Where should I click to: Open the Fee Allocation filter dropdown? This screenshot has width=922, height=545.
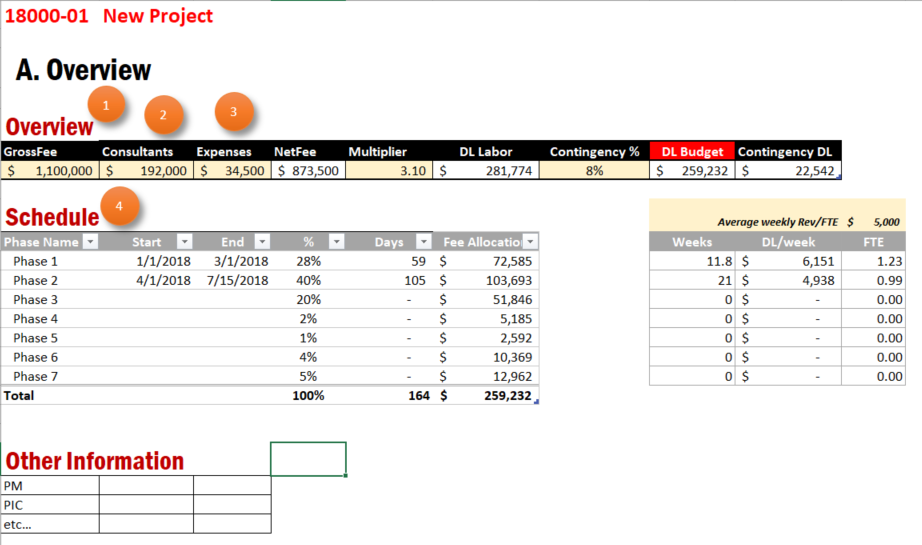click(530, 242)
